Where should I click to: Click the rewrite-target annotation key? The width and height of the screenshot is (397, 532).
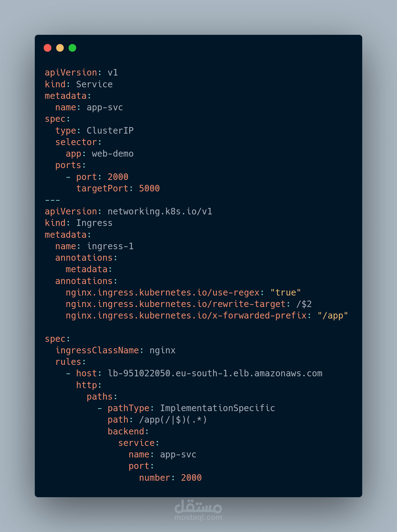(176, 304)
